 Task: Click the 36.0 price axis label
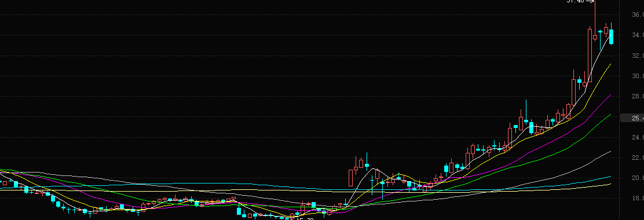point(638,15)
